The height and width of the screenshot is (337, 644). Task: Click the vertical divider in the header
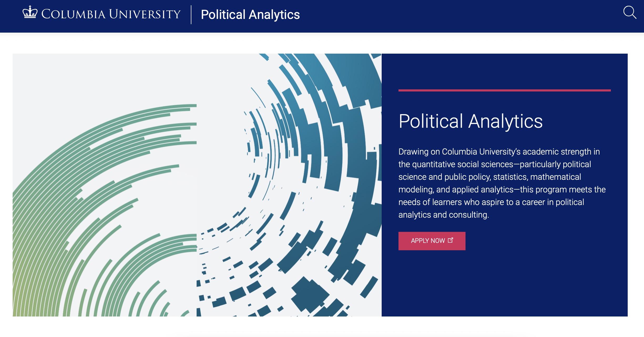(x=191, y=15)
